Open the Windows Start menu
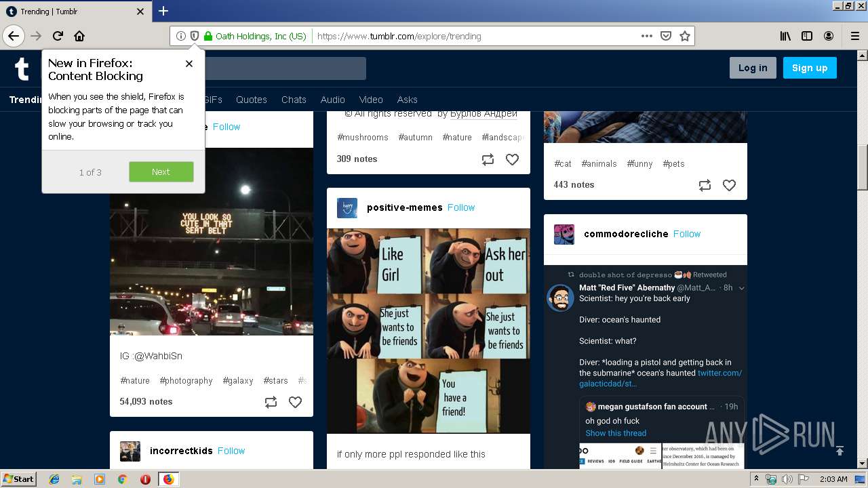The width and height of the screenshot is (868, 488). pyautogui.click(x=19, y=479)
